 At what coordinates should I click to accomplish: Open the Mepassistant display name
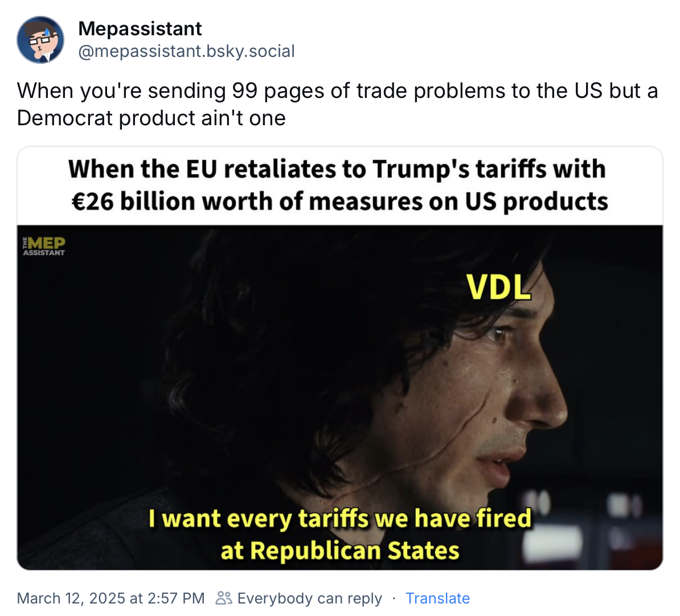pyautogui.click(x=140, y=28)
